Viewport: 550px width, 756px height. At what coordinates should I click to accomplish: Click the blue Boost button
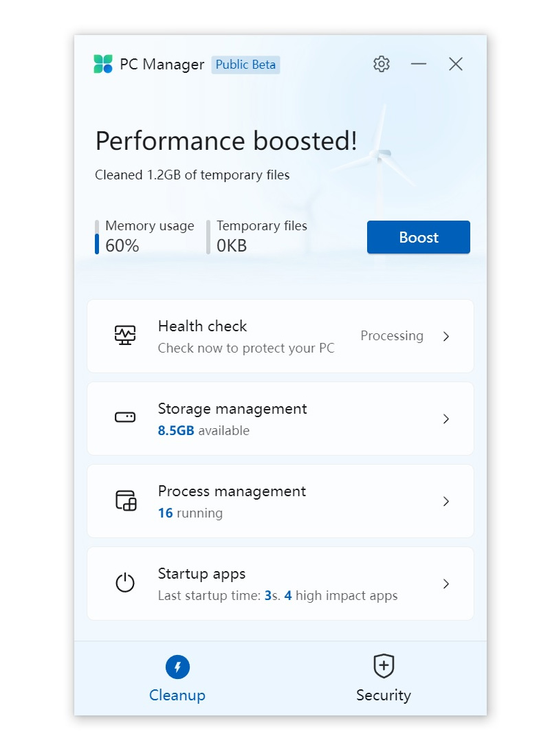tap(418, 237)
